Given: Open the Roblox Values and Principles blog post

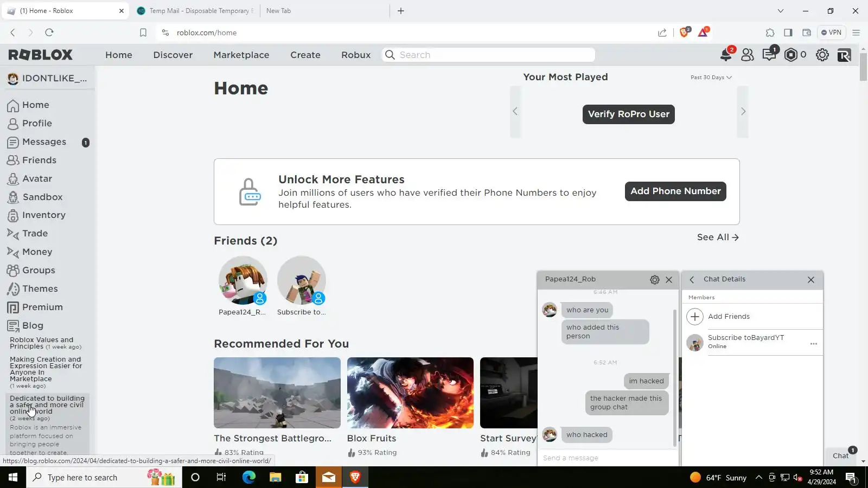Looking at the screenshot, I should (46, 343).
